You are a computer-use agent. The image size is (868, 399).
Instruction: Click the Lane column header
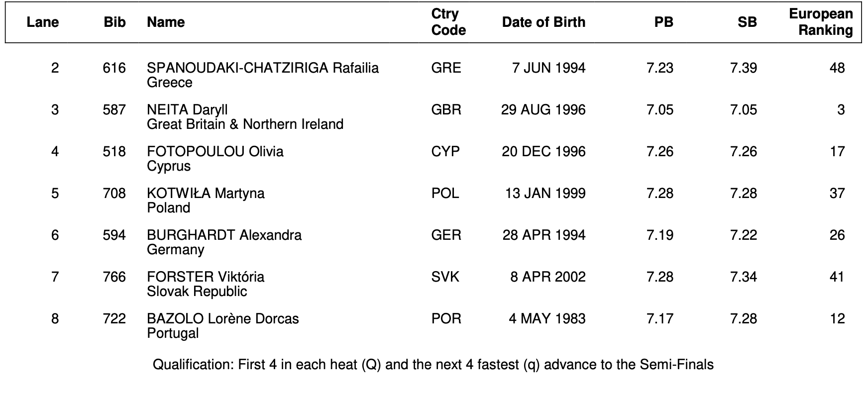tap(43, 22)
